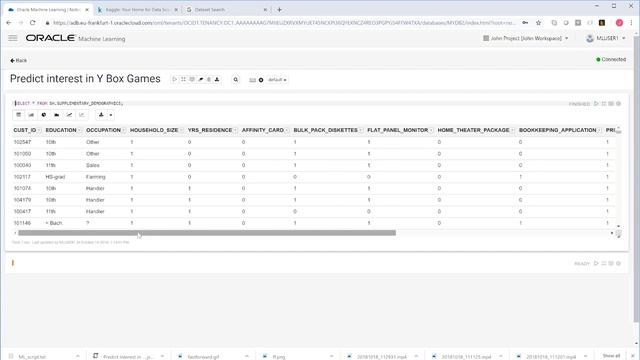
Task: Toggle show/hide code in notebook toolbar
Action: pos(183,80)
